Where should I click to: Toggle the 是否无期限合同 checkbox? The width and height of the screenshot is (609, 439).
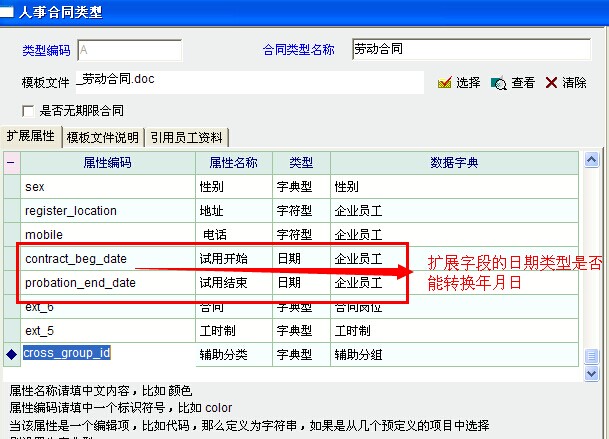[x=29, y=110]
